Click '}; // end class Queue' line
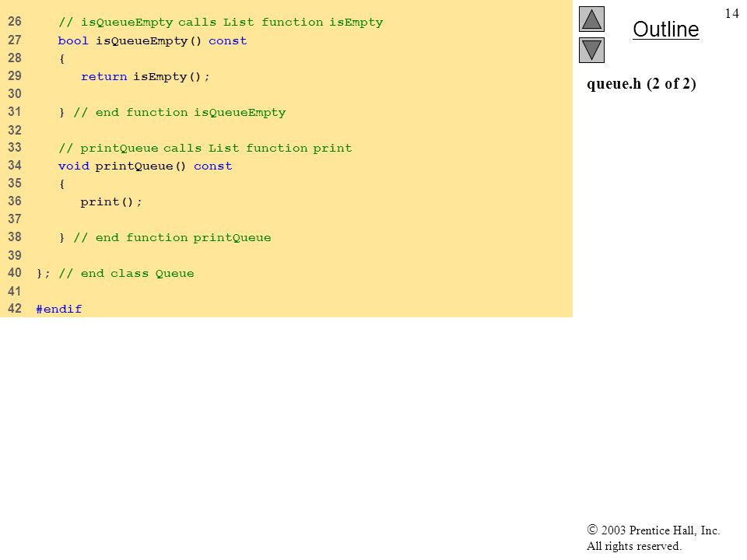 [x=115, y=273]
